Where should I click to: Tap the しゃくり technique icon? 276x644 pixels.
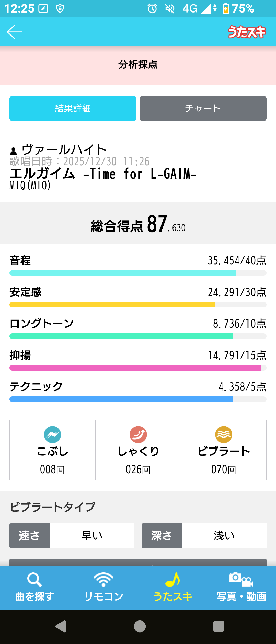tap(138, 434)
